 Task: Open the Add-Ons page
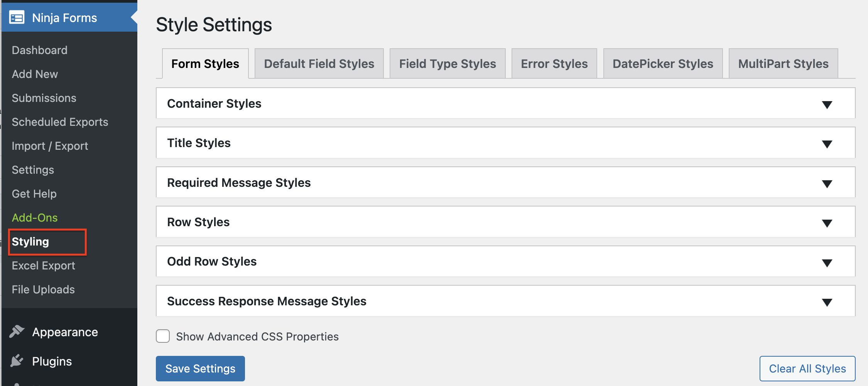pyautogui.click(x=35, y=217)
